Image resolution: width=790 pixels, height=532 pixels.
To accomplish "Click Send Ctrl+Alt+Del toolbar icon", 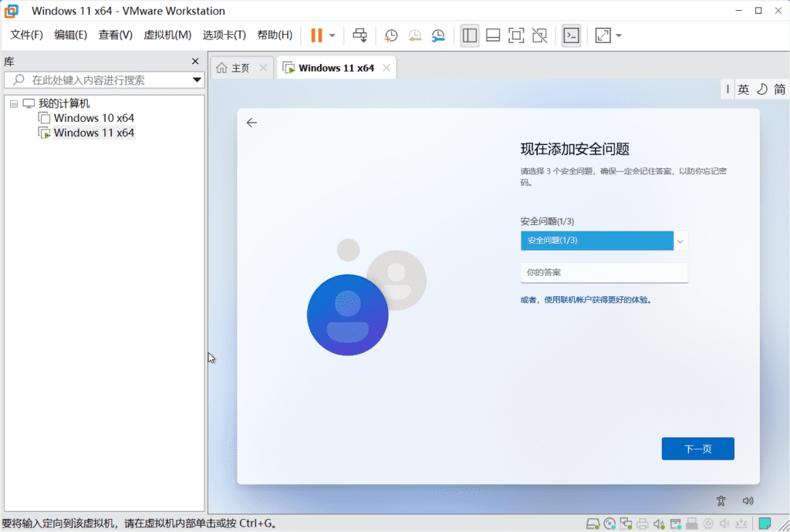I will pyautogui.click(x=360, y=35).
